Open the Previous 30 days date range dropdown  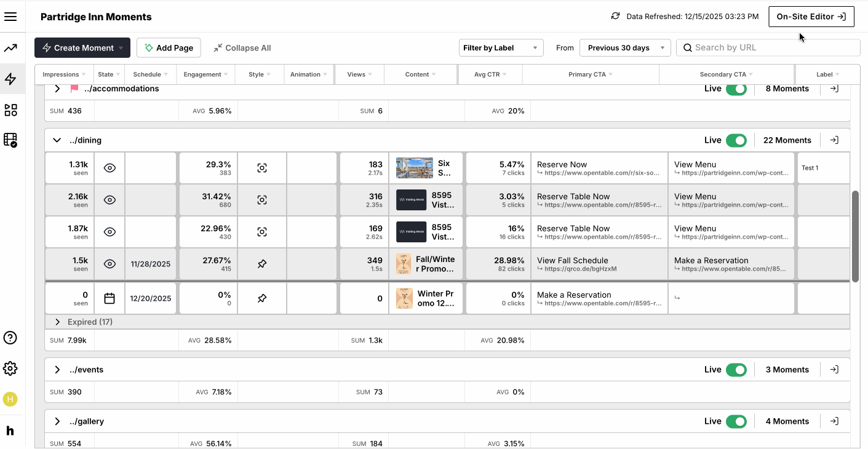[x=625, y=47]
